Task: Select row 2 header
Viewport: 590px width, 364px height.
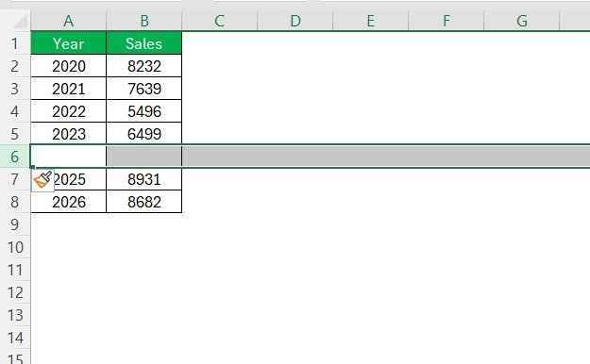Action: pyautogui.click(x=15, y=66)
